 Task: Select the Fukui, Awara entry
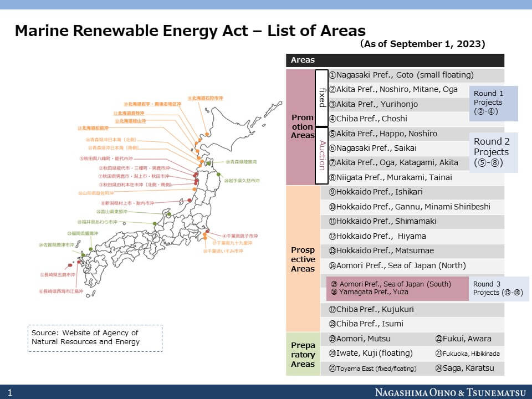pos(463,339)
